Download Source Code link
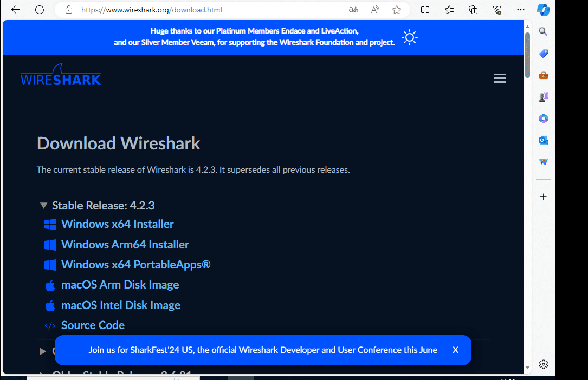Screen dimensions: 588x380 (x=93, y=325)
